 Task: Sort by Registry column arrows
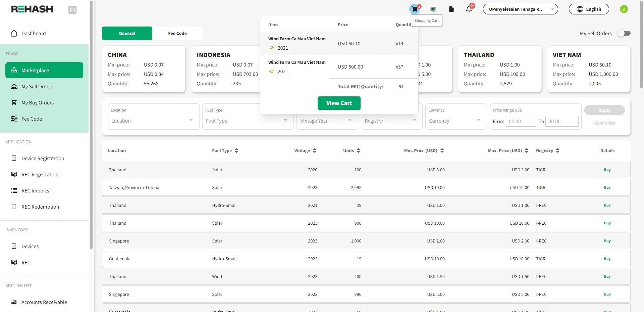click(558, 150)
